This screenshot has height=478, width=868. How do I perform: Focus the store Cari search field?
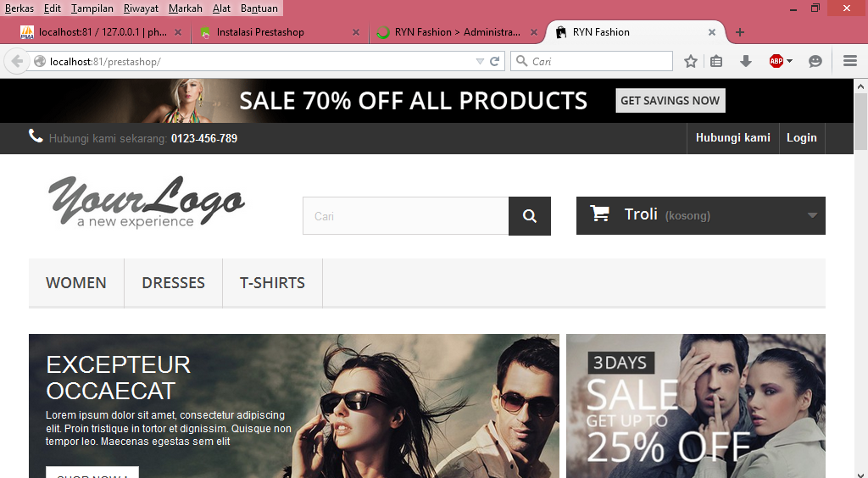click(x=406, y=216)
